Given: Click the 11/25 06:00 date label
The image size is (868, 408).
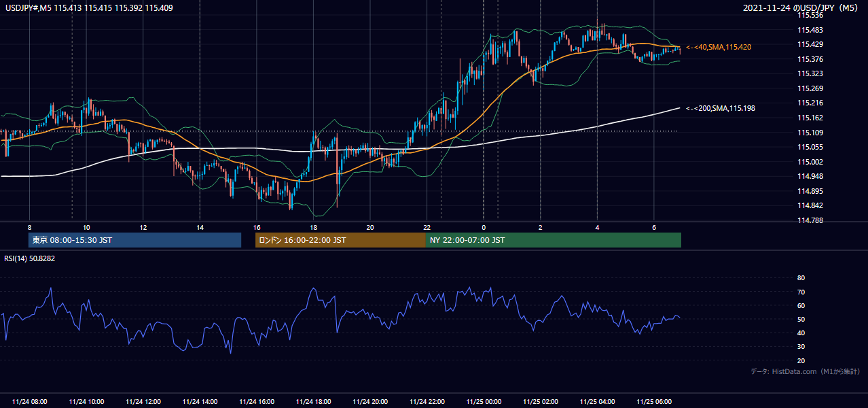Looking at the screenshot, I should point(653,402).
